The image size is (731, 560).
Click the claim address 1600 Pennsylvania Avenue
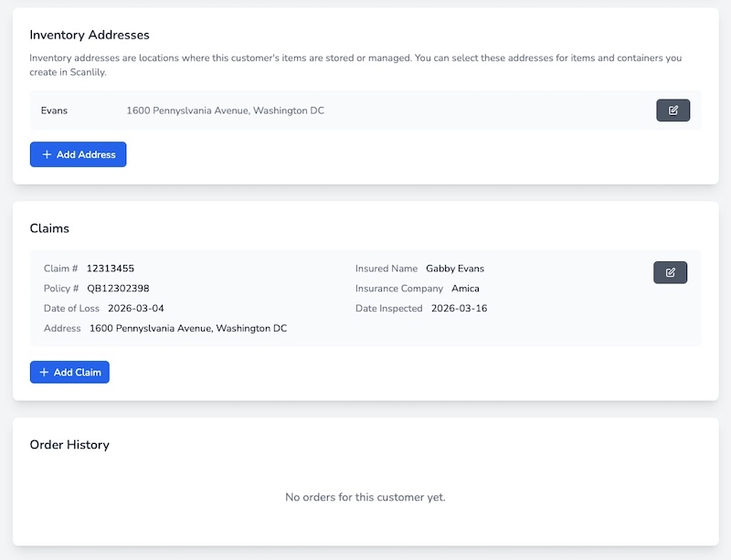pyautogui.click(x=188, y=329)
